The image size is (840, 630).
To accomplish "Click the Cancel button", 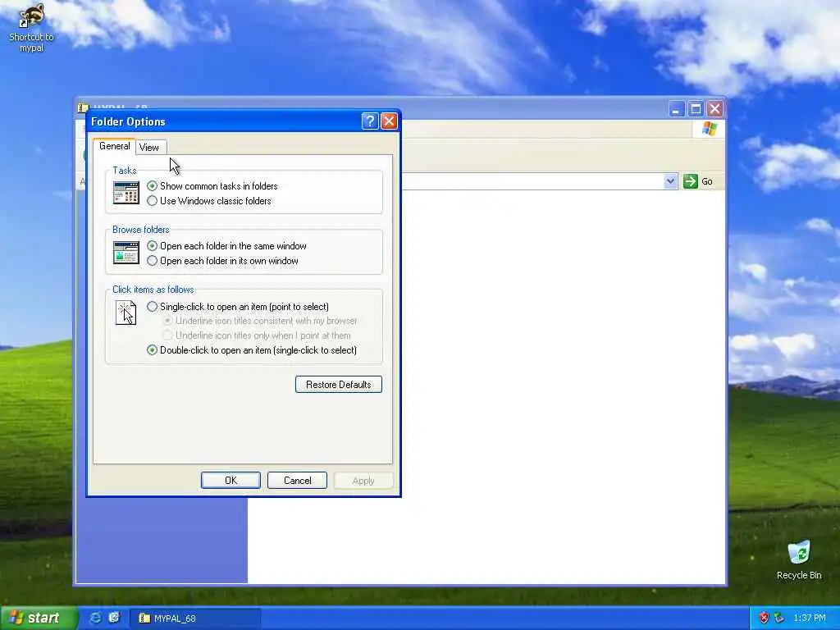I will tap(297, 481).
